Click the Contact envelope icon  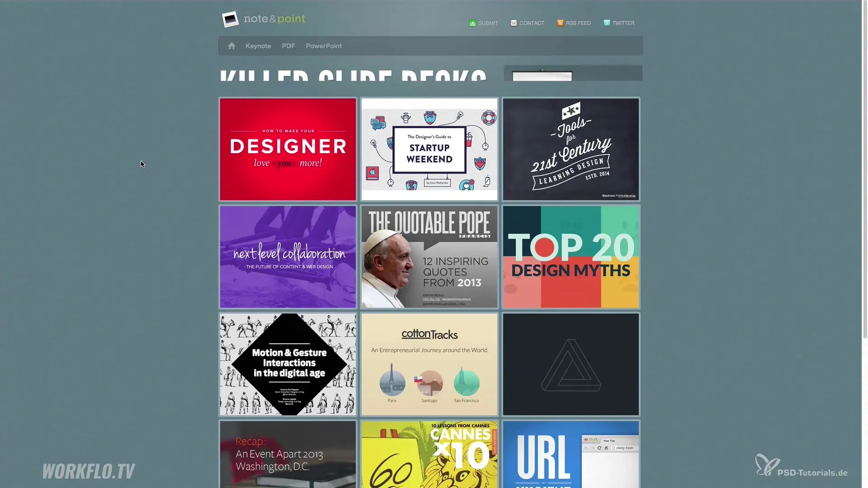[x=514, y=23]
